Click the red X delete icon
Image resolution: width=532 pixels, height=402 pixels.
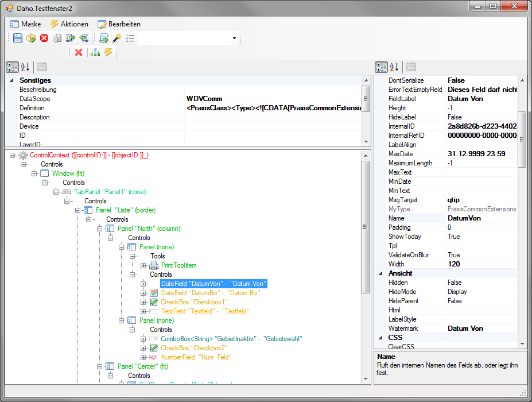click(79, 52)
